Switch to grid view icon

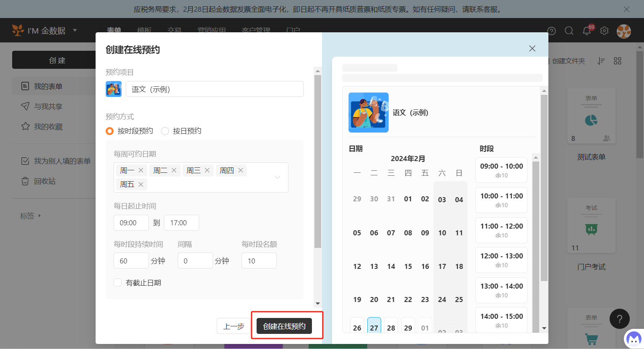tap(618, 61)
